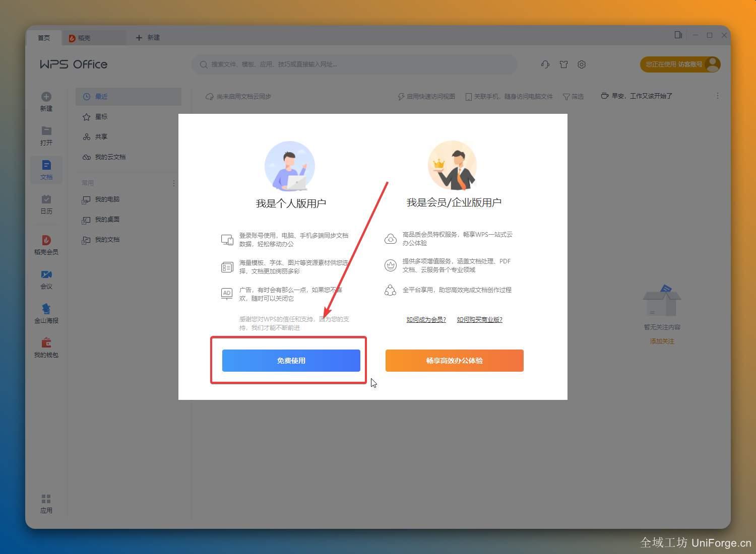
Task: Click the cloud sync status 尚未启用文档云同步
Action: point(238,96)
